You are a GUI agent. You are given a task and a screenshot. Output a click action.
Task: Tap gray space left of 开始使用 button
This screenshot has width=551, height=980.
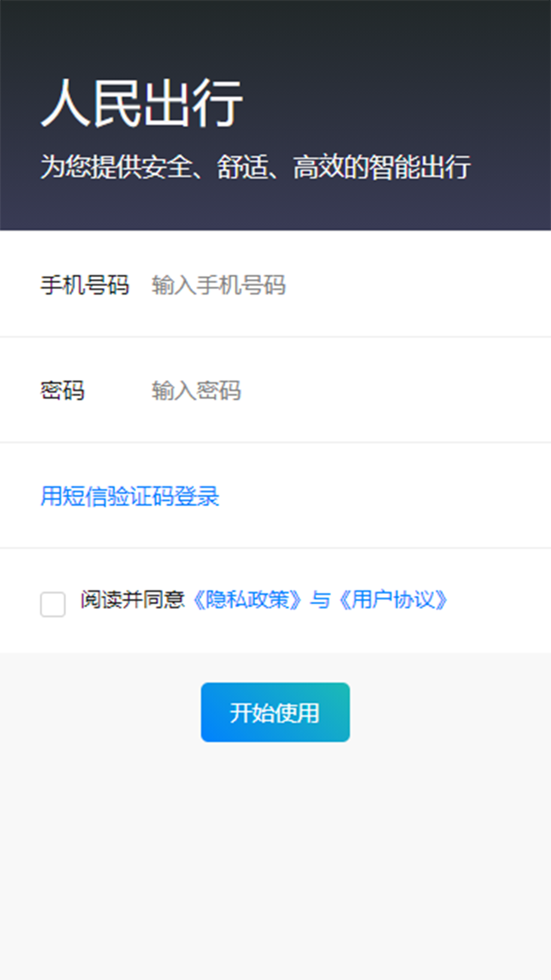click(102, 712)
